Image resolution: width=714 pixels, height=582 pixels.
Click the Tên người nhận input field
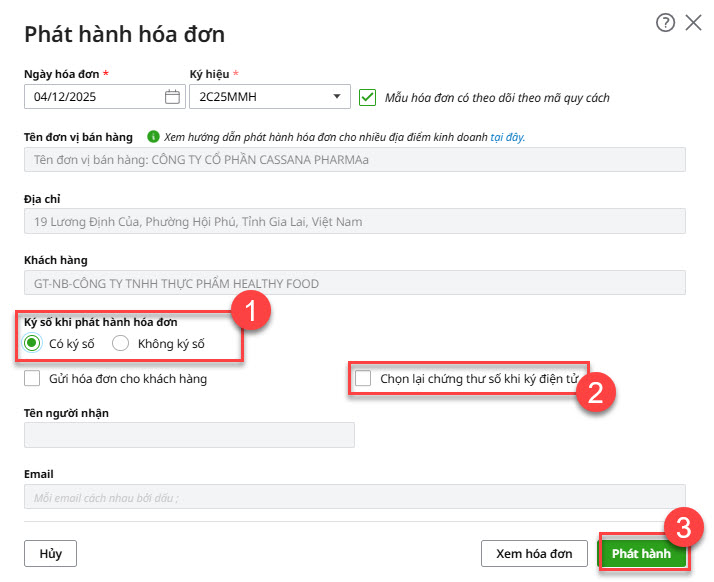[189, 435]
